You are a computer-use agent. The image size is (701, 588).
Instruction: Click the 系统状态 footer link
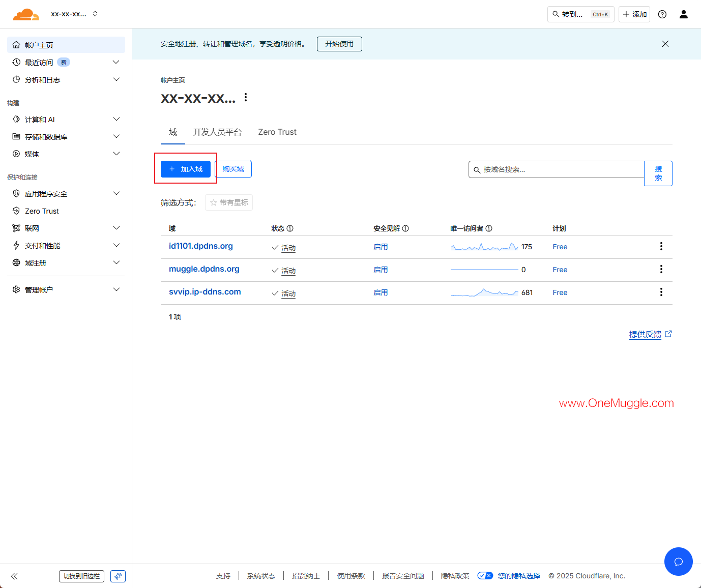[x=261, y=576]
